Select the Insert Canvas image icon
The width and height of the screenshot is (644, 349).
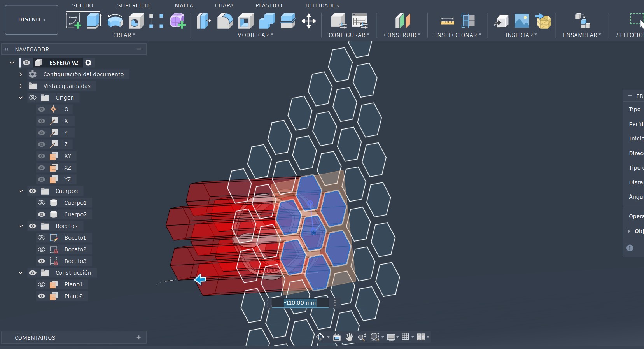click(522, 21)
